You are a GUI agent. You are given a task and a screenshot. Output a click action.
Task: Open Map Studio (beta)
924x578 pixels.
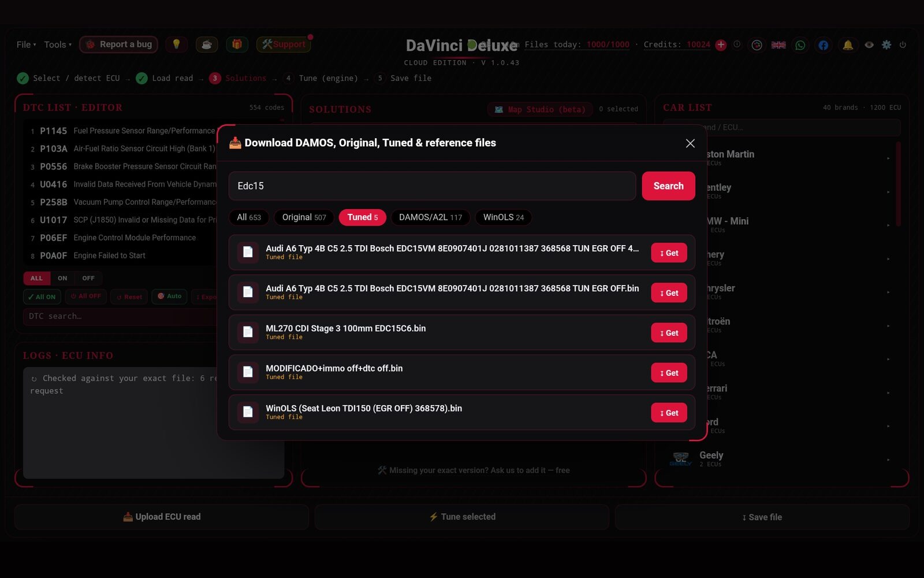(540, 109)
